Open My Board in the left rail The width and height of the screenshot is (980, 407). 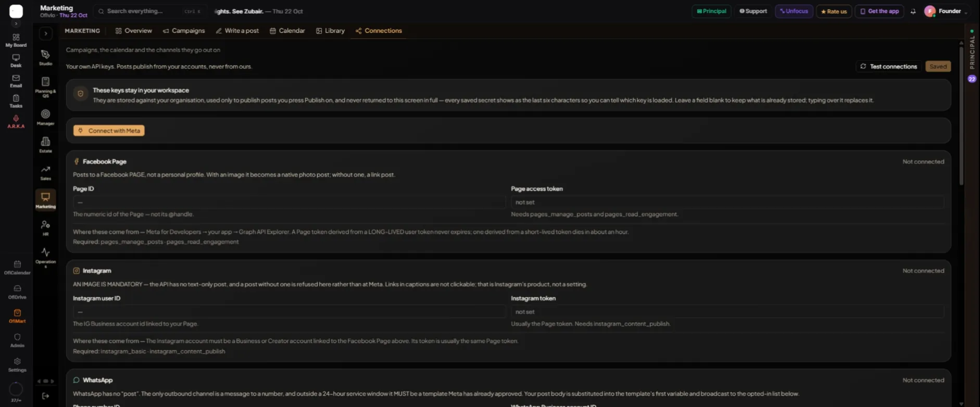16,40
